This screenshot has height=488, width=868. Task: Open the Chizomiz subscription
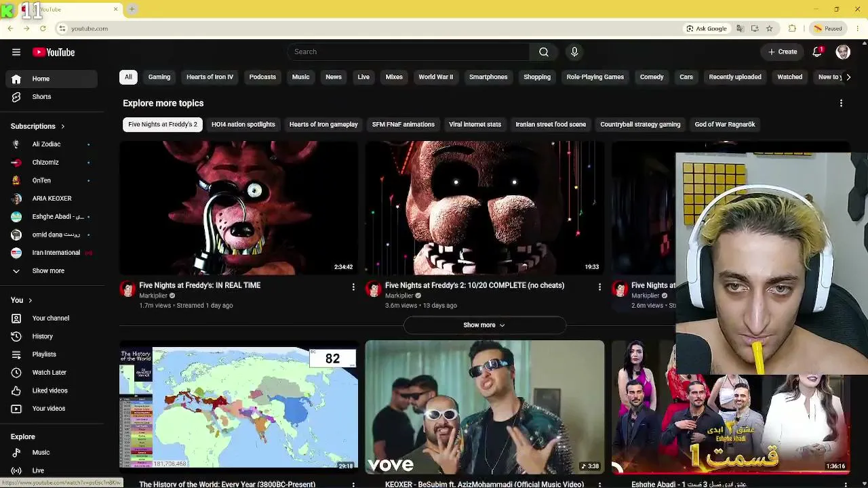[x=51, y=163]
